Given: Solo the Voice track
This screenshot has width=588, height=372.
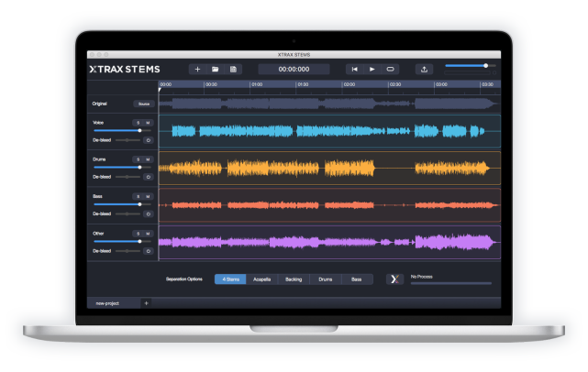Looking at the screenshot, I should 138,123.
